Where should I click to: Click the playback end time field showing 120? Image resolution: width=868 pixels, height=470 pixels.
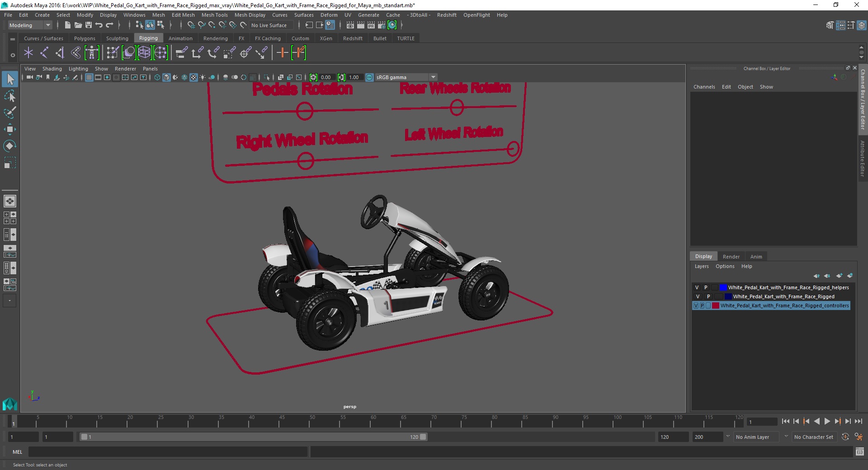673,437
